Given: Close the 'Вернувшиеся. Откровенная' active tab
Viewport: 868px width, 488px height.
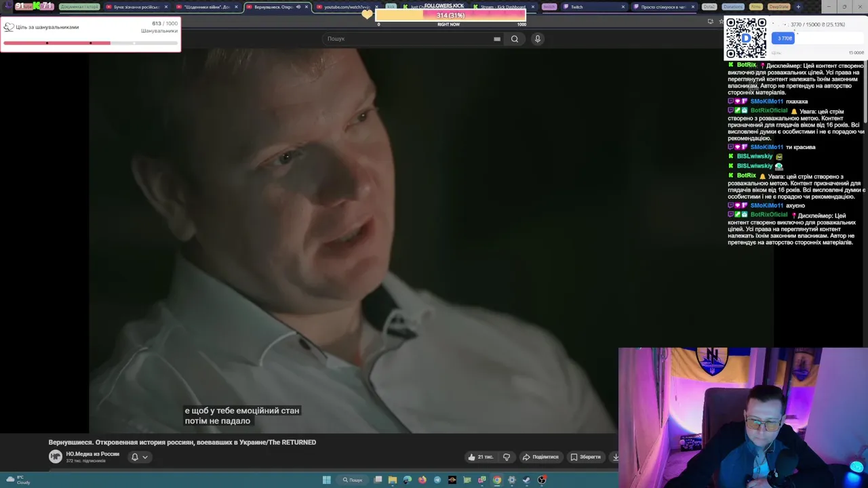Looking at the screenshot, I should click(307, 7).
